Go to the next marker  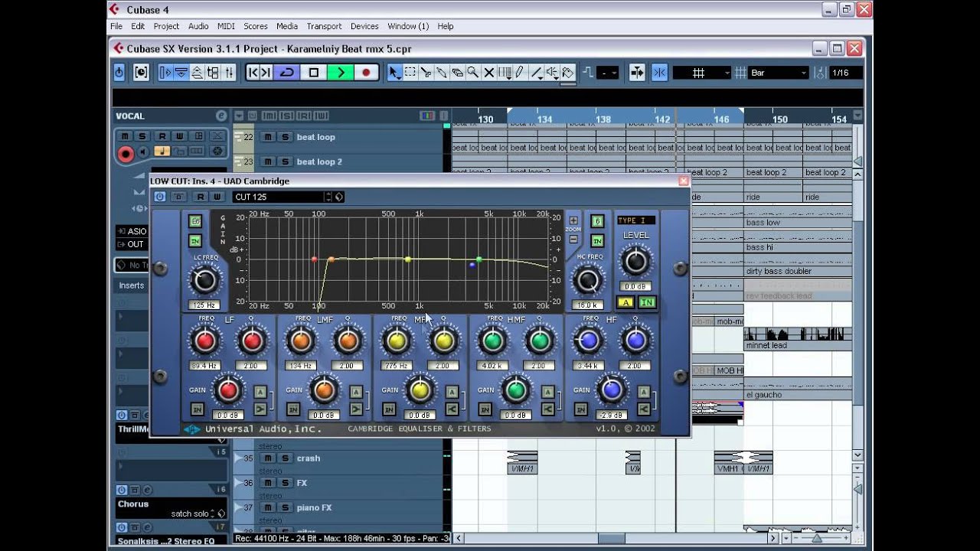(x=266, y=73)
